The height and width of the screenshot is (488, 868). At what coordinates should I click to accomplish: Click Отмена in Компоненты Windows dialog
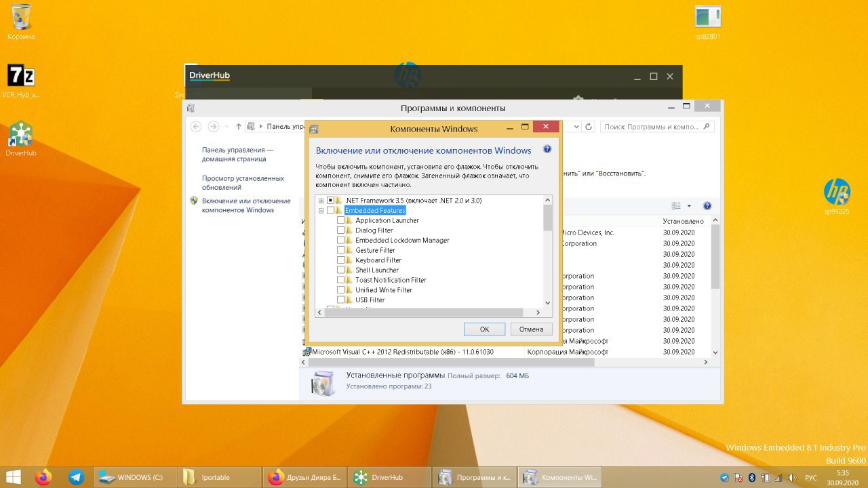click(531, 329)
